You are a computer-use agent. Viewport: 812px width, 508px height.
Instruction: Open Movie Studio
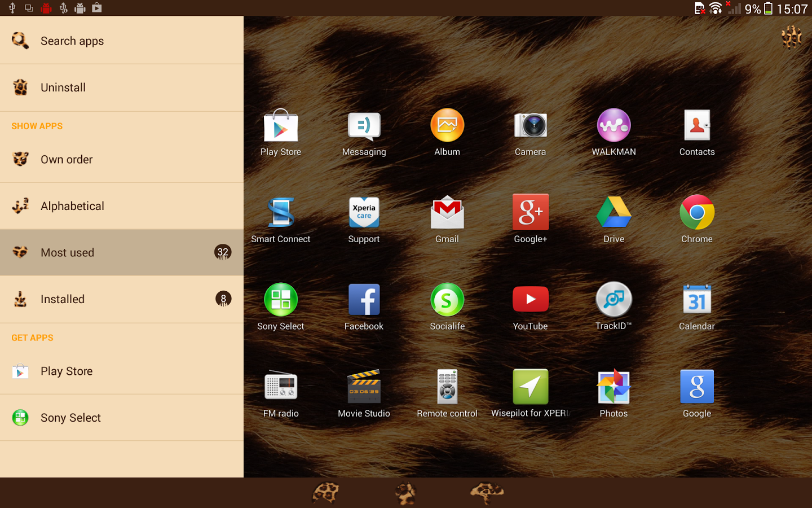364,394
